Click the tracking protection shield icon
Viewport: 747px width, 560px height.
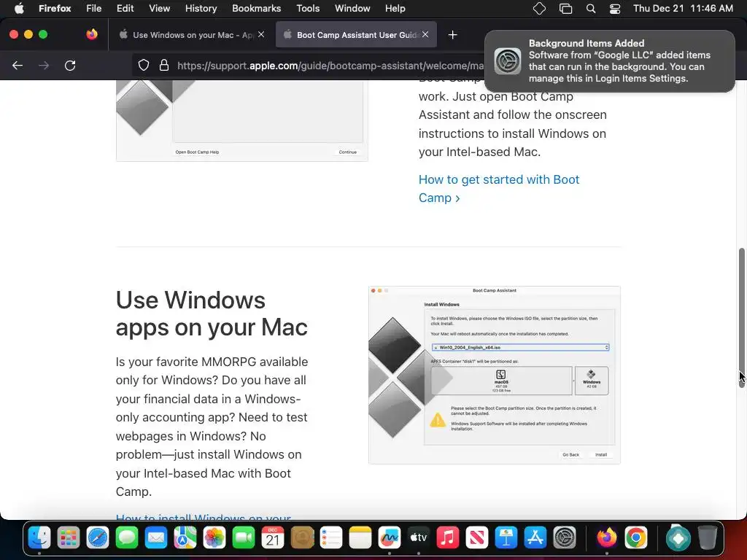point(144,65)
